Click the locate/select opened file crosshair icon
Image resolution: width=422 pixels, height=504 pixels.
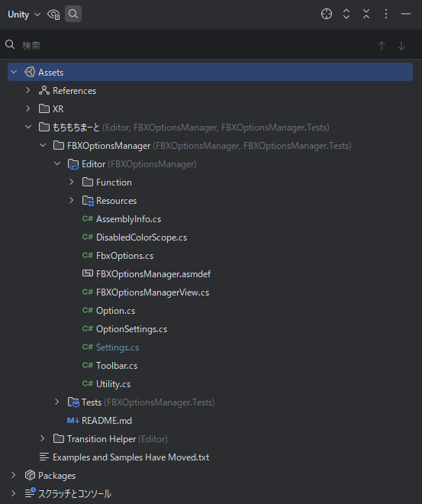pos(327,14)
